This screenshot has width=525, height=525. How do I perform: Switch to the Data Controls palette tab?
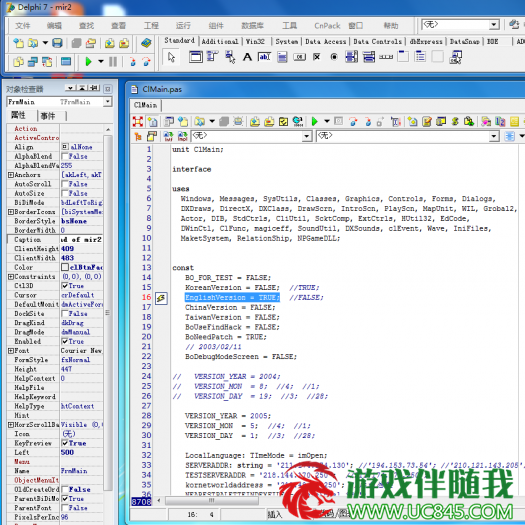(x=377, y=41)
